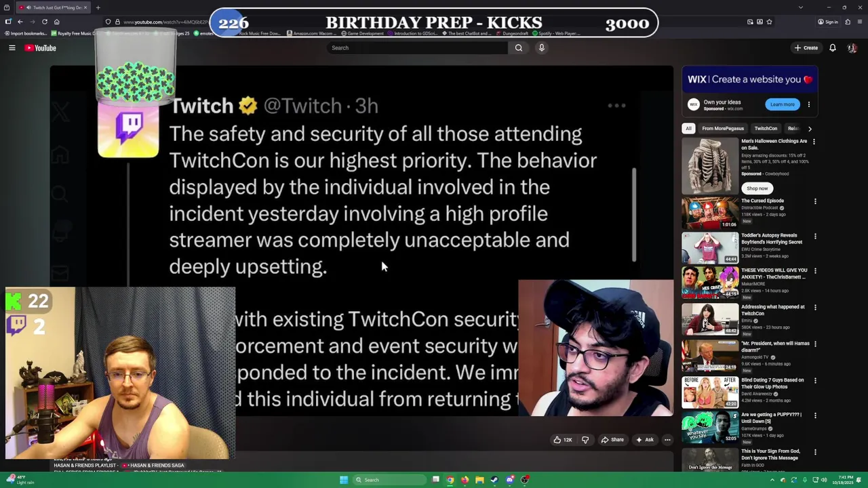868x488 pixels.
Task: Go to the YouTube home logo
Action: click(x=41, y=48)
